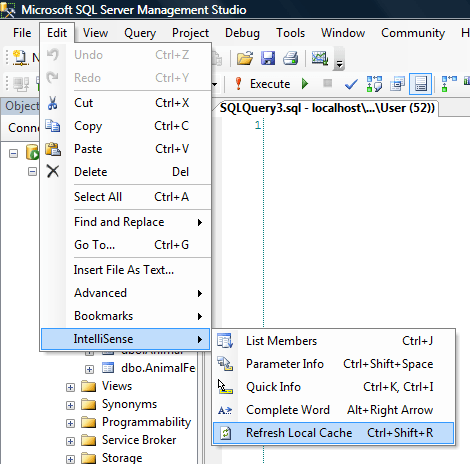Viewport: 470px width, 464px height.
Task: Click the Save diskette toolbar icon
Action: (x=268, y=58)
